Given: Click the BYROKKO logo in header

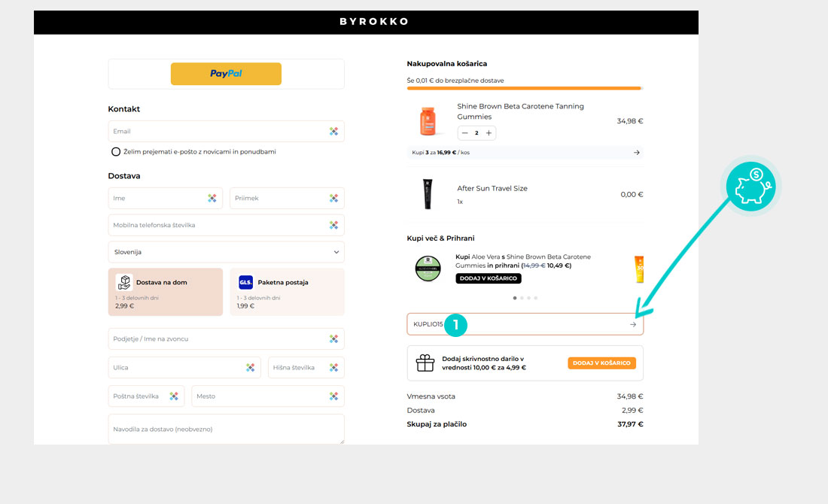Looking at the screenshot, I should [373, 22].
